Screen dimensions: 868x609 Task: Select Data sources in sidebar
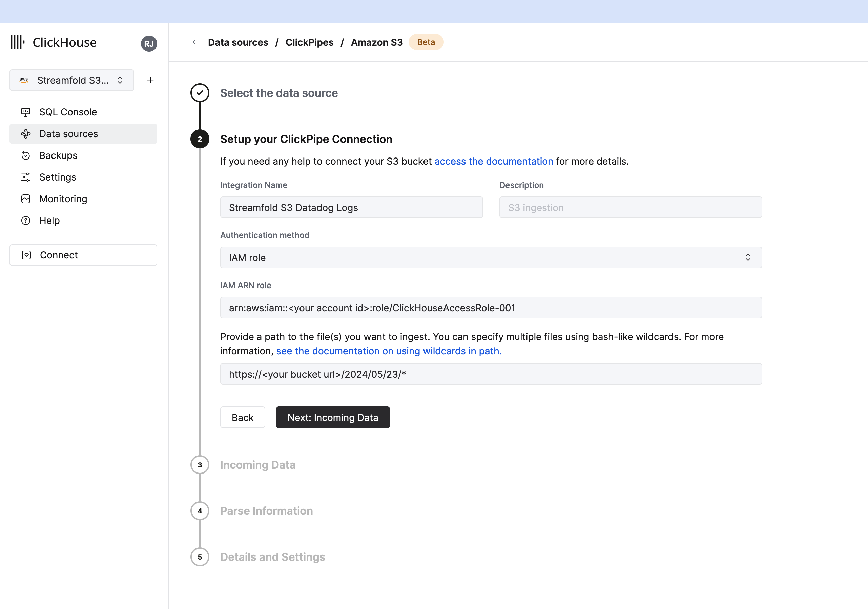[83, 134]
